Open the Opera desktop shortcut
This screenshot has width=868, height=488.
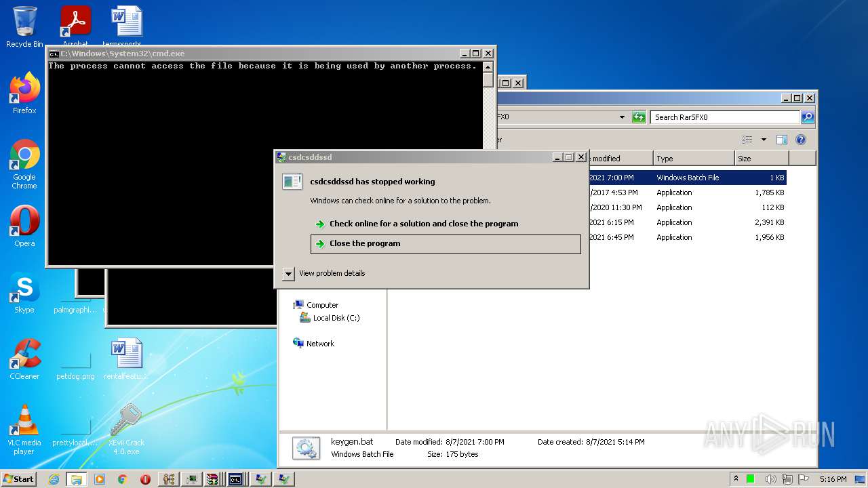[24, 226]
